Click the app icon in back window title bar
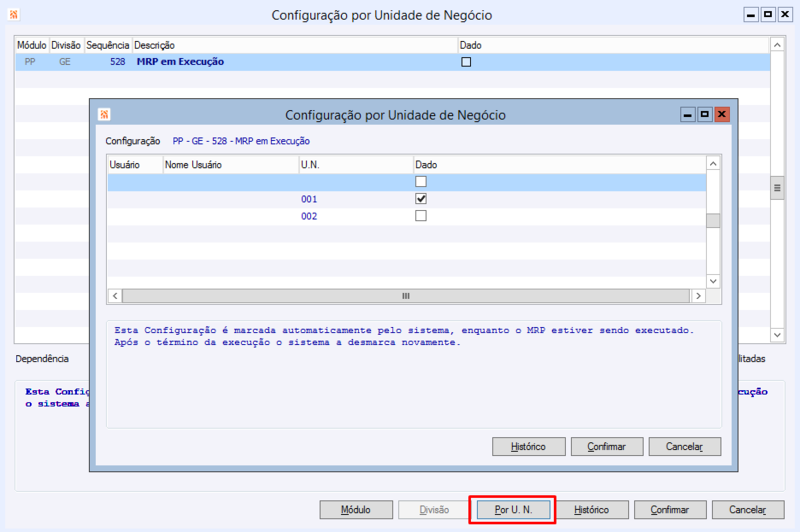The width and height of the screenshot is (800, 532). point(14,14)
